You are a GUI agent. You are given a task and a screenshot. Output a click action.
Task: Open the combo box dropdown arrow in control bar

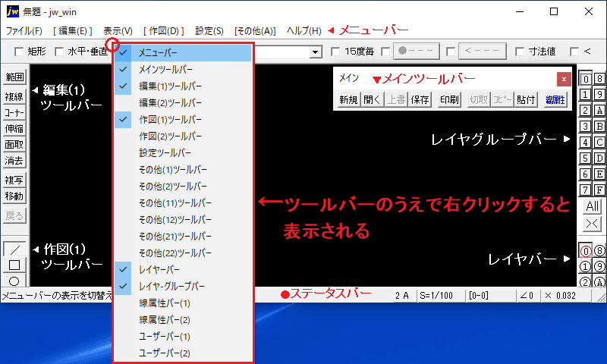click(316, 52)
